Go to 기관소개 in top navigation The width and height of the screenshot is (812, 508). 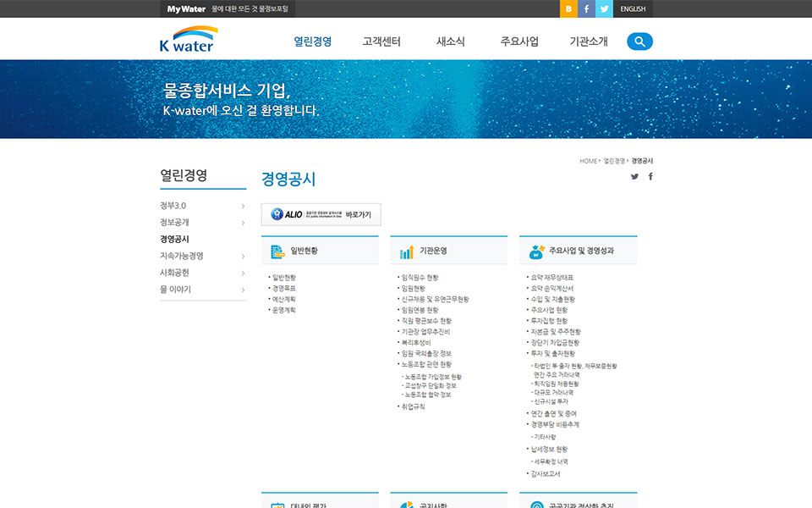[x=589, y=41]
